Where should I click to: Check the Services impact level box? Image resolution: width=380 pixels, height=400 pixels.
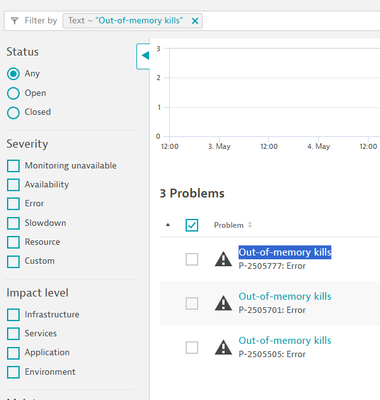click(13, 334)
